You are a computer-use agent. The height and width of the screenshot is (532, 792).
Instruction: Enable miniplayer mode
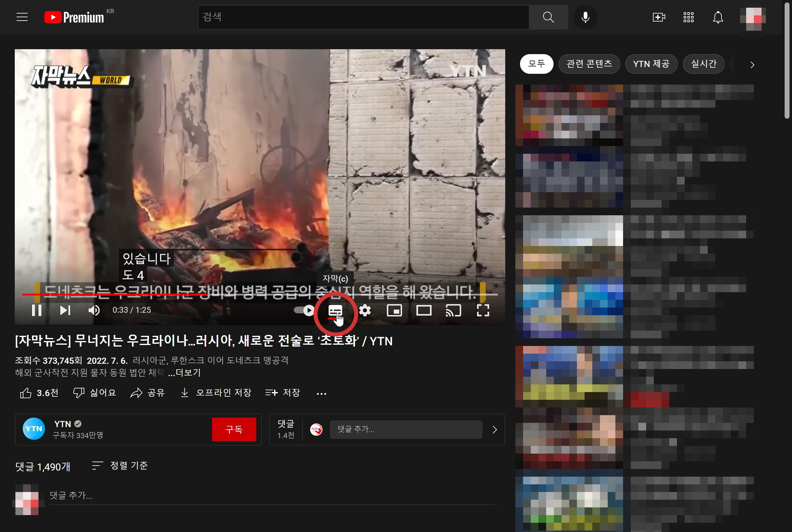tap(394, 310)
